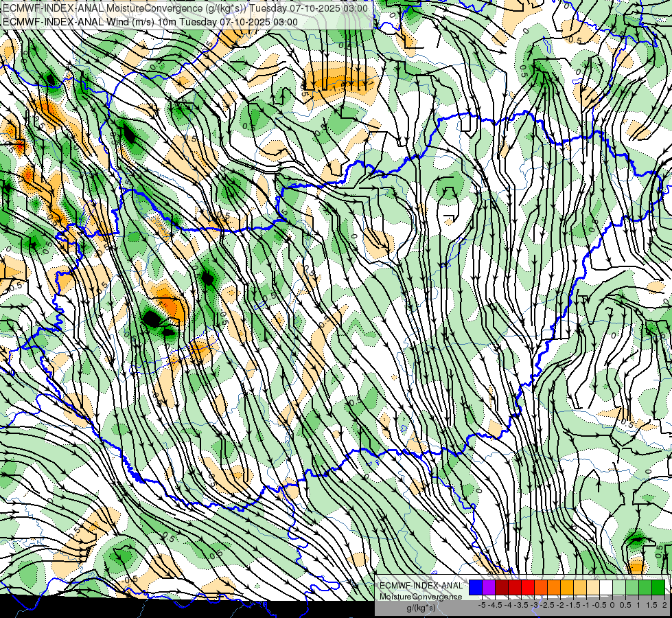Screen dimensions: 672x618
Task: Click the 0 tick label on legend scale
Action: (x=612, y=605)
